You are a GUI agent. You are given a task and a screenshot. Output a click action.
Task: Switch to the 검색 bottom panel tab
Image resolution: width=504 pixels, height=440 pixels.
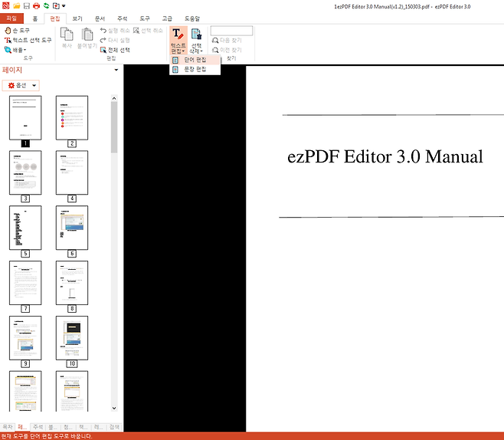[114, 427]
